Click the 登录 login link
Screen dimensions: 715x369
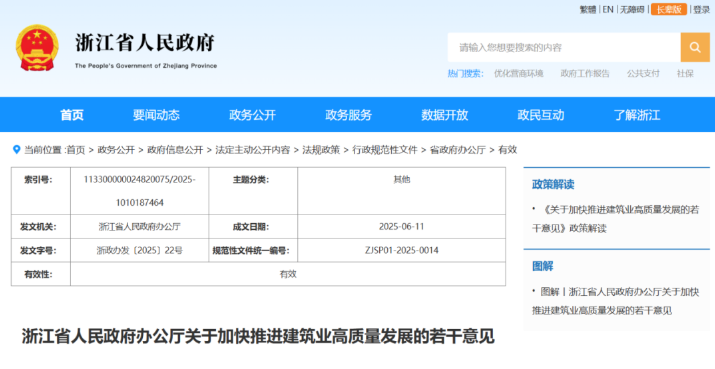coord(702,10)
